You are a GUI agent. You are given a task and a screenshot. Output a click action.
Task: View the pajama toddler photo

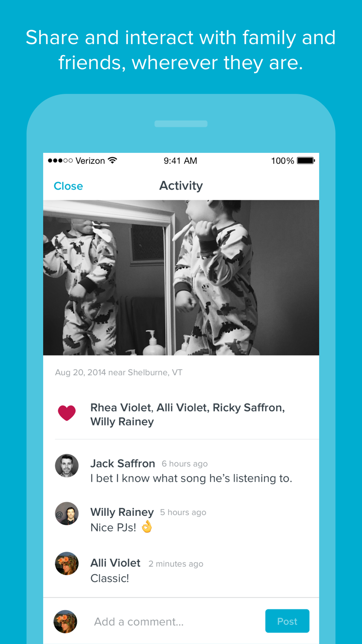click(181, 278)
